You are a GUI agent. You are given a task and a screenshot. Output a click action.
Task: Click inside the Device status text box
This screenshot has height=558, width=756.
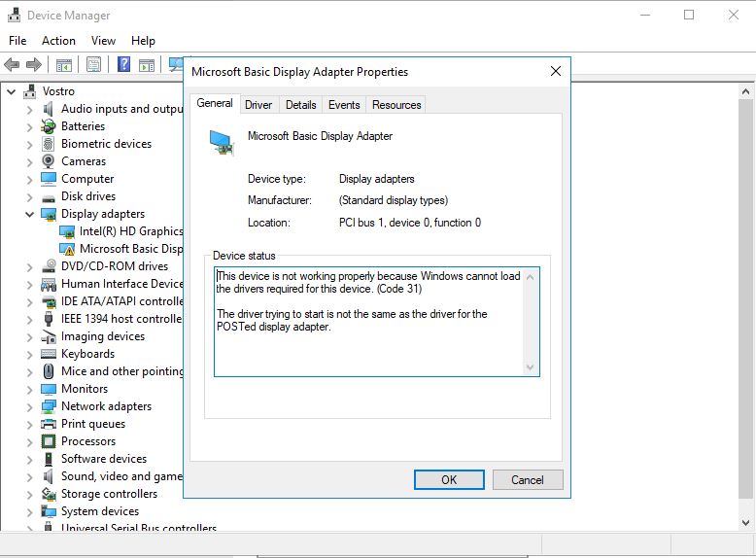pyautogui.click(x=370, y=322)
